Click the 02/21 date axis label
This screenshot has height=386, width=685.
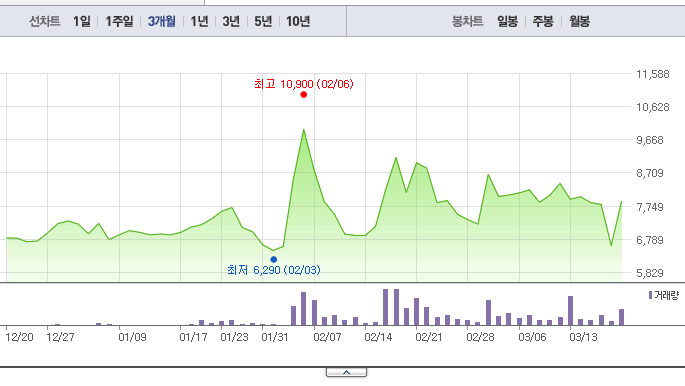(429, 337)
